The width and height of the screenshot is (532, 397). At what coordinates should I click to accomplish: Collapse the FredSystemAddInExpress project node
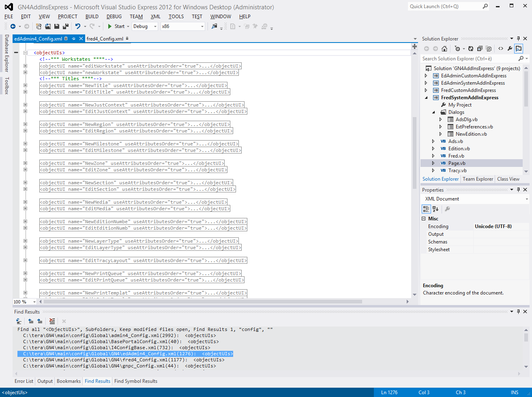pyautogui.click(x=426, y=98)
